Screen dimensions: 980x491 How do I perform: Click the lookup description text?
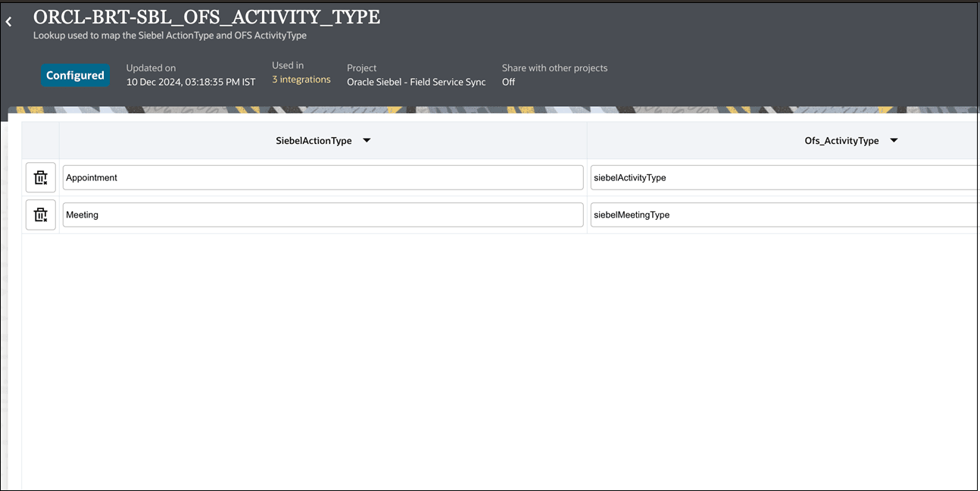click(170, 36)
